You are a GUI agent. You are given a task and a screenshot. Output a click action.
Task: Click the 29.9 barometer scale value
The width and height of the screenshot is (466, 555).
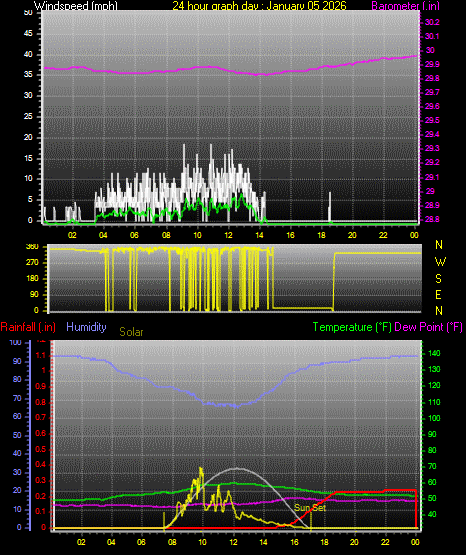(432, 64)
